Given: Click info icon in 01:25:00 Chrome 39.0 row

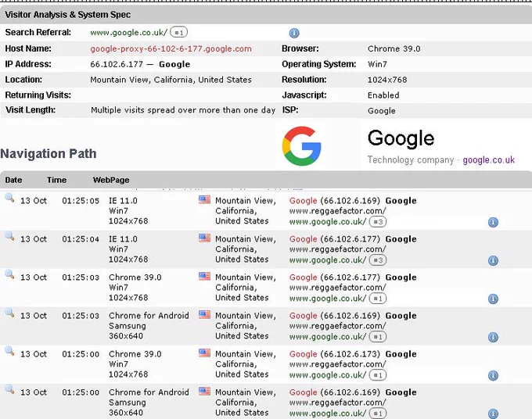Looking at the screenshot, I should [493, 375].
